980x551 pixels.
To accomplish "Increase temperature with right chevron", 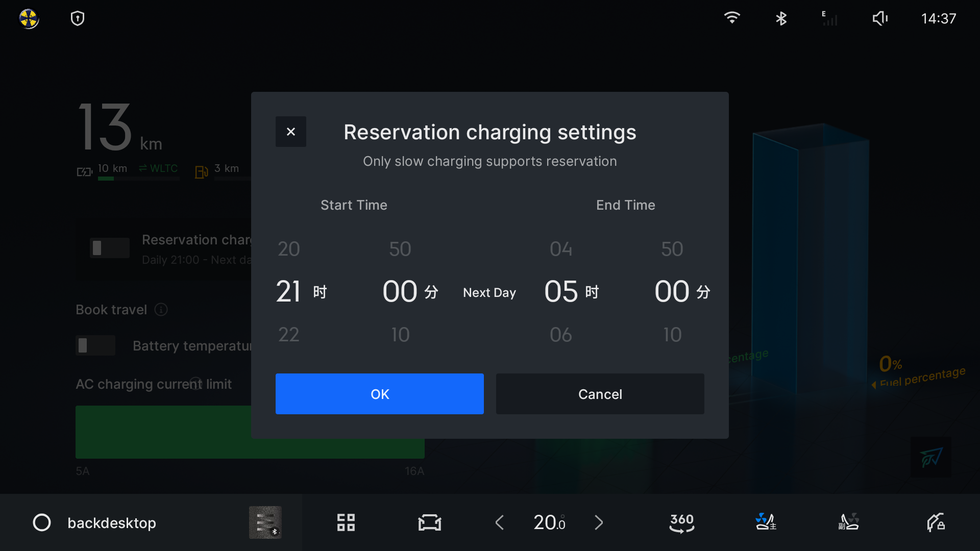I will pos(599,522).
